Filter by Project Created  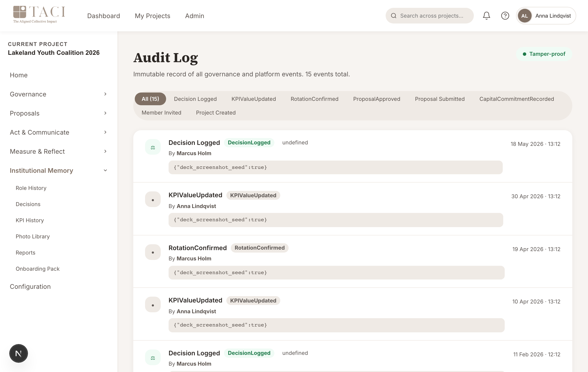[216, 113]
